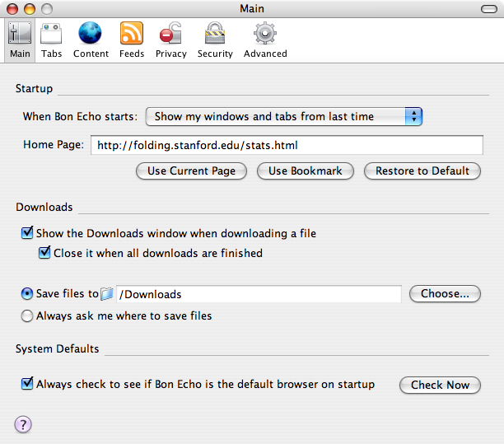Open the Content globe pane
The image size is (504, 444).
click(91, 40)
